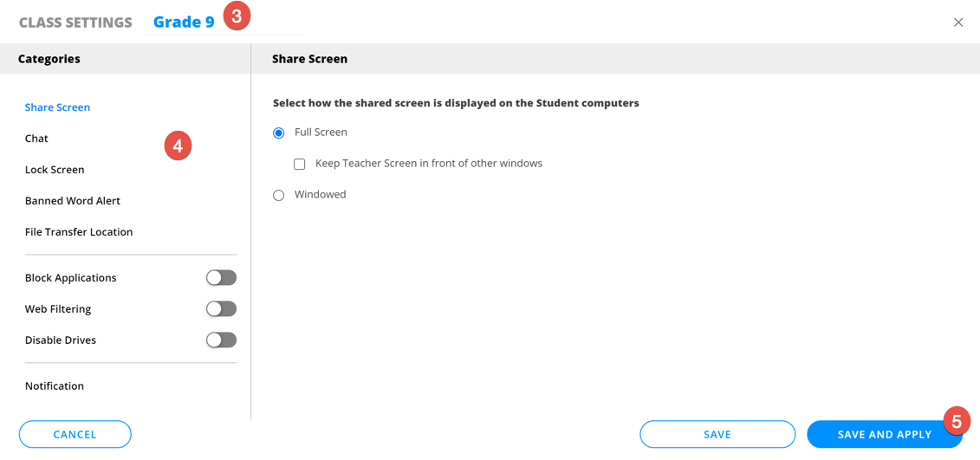Click the red step 5 marker
Screen dimensions: 980x460
(x=957, y=421)
